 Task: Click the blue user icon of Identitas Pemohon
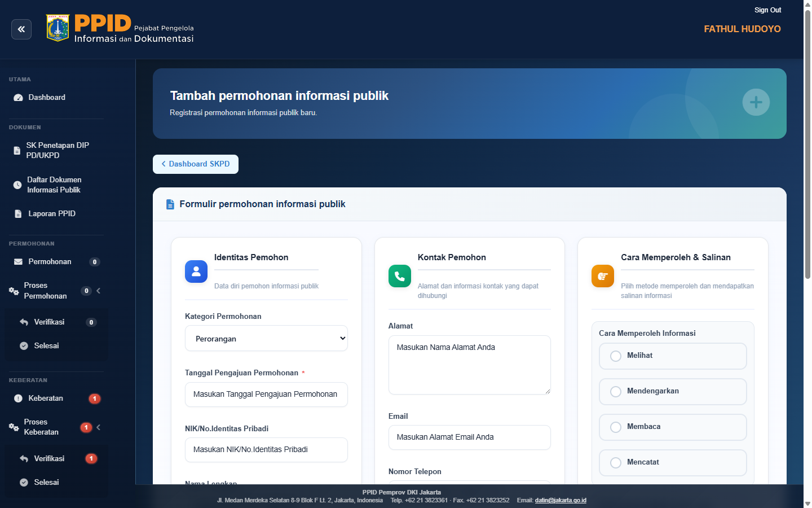tap(196, 271)
